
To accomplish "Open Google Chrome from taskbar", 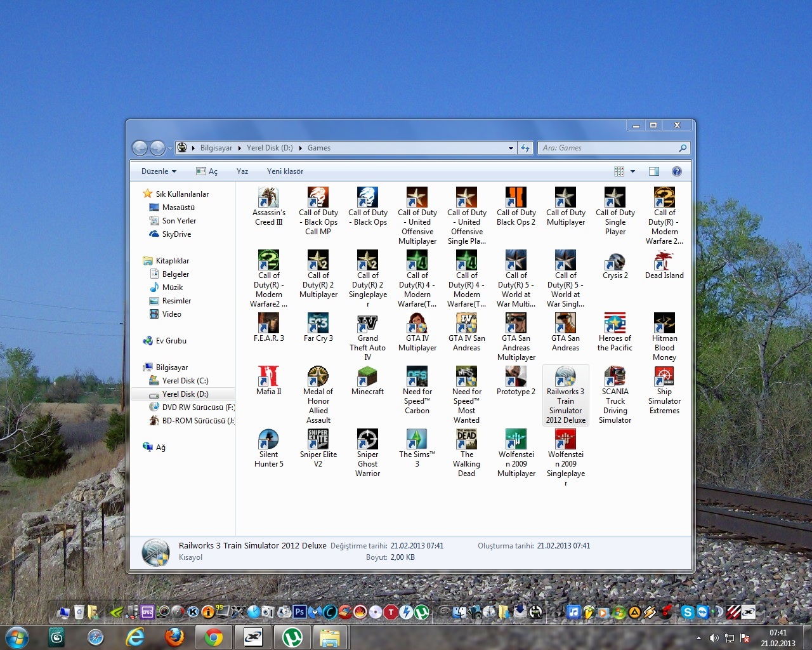I will pos(214,637).
